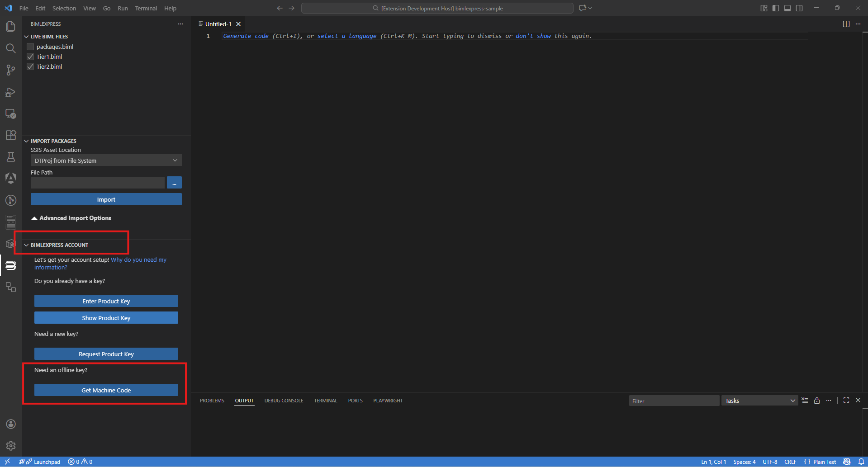Click the Accounts icon above settings
The width and height of the screenshot is (868, 467).
coord(10,424)
